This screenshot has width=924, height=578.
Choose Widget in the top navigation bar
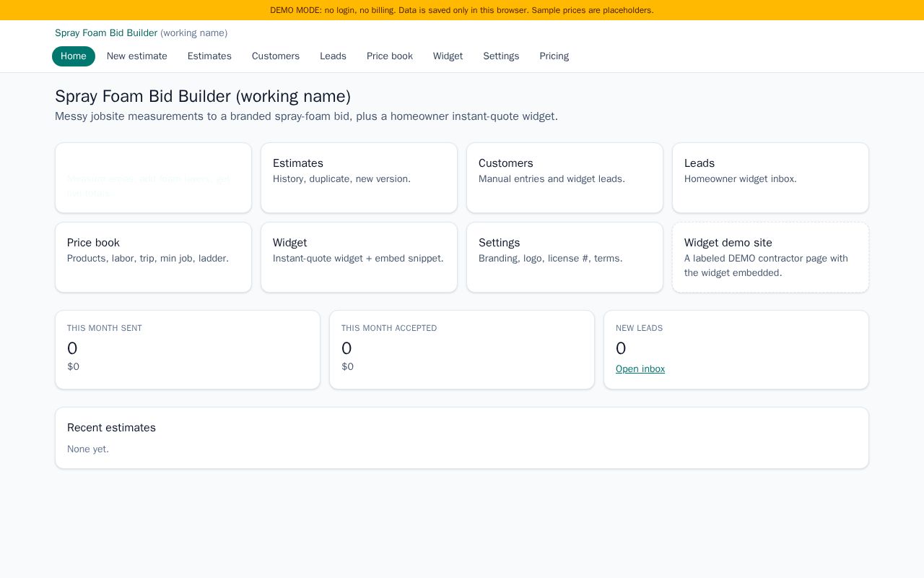(448, 56)
